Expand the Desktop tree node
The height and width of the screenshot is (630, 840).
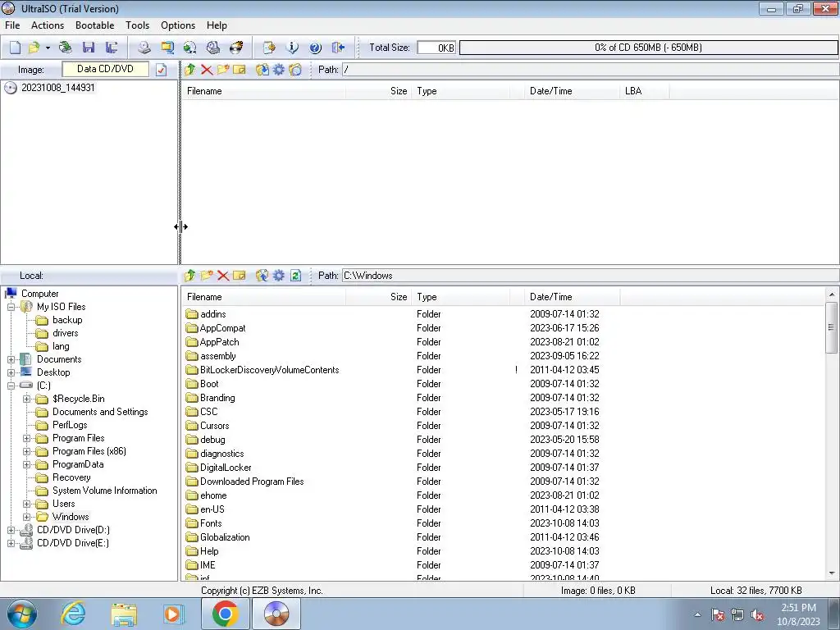coord(11,372)
